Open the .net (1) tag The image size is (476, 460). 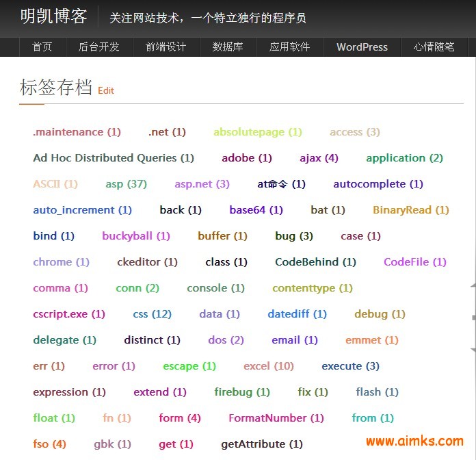pyautogui.click(x=167, y=132)
